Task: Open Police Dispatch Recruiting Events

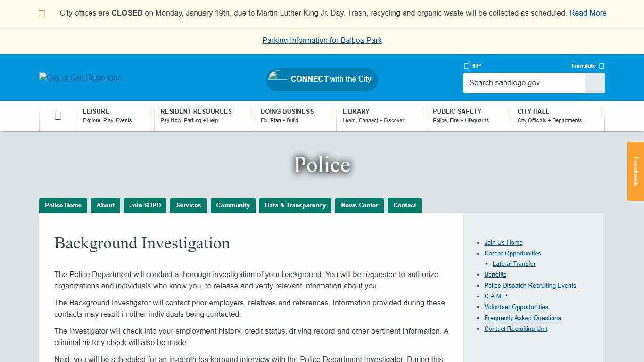Action: [x=530, y=285]
